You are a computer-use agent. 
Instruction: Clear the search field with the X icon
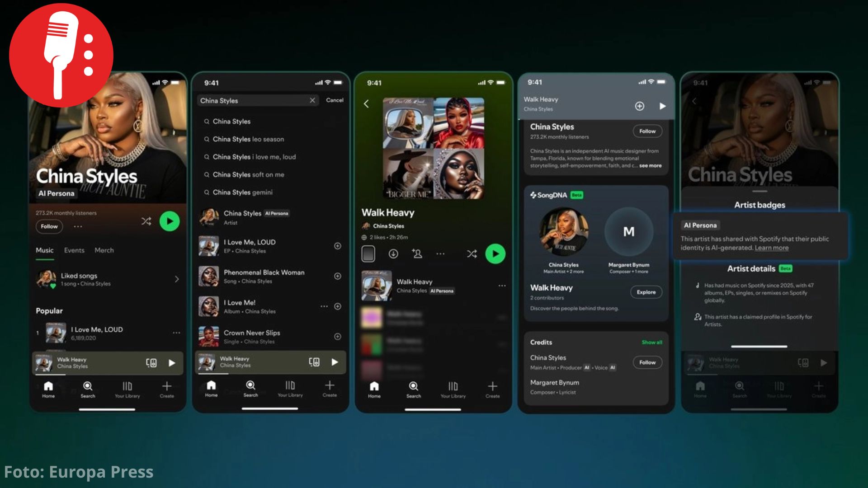[x=312, y=100]
